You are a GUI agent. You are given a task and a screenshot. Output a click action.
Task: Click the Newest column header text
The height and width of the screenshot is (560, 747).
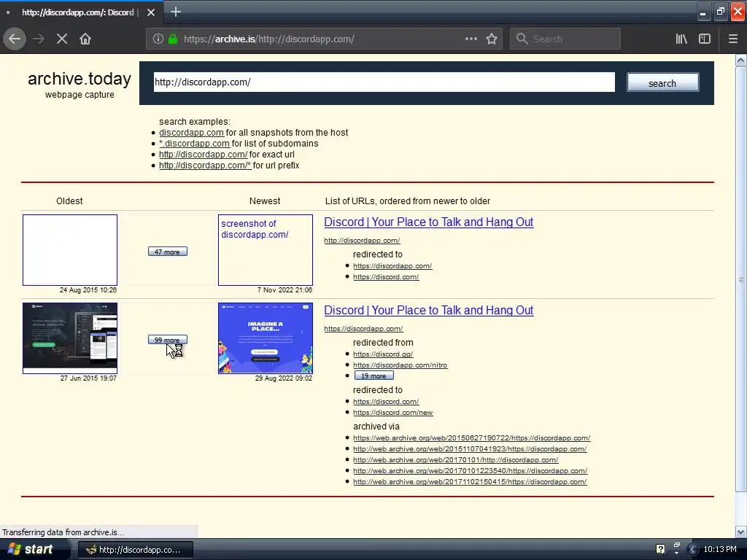click(265, 201)
